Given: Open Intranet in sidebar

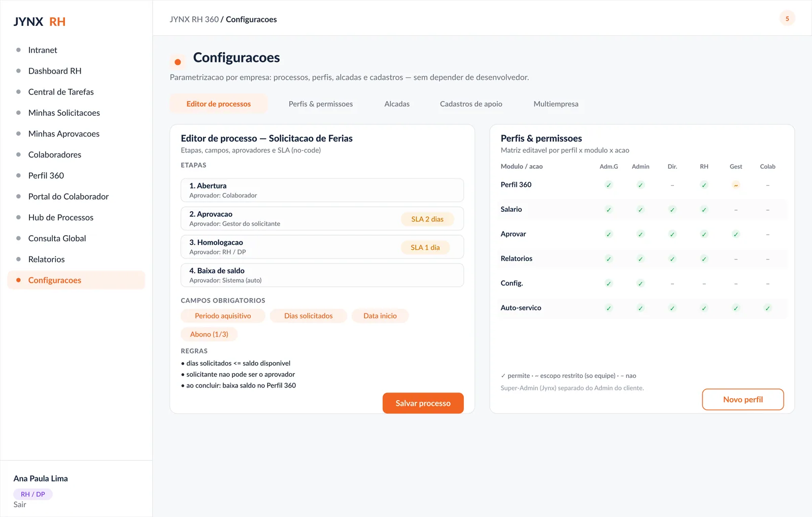Looking at the screenshot, I should coord(76,50).
